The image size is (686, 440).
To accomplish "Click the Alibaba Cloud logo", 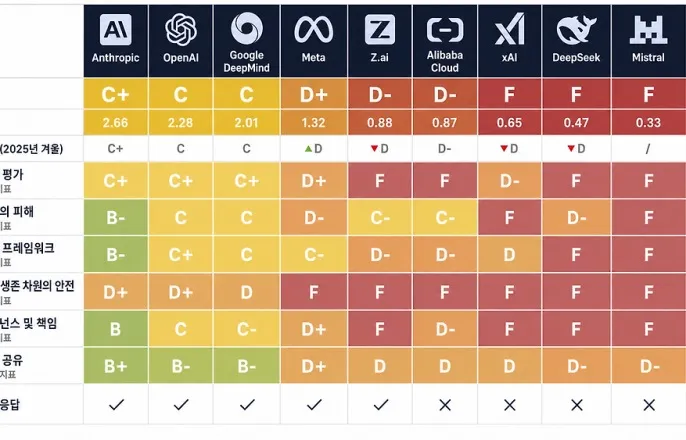I will pyautogui.click(x=445, y=30).
